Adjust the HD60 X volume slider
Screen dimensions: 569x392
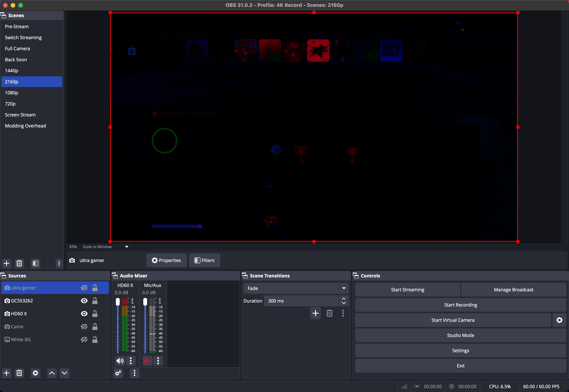(x=118, y=301)
